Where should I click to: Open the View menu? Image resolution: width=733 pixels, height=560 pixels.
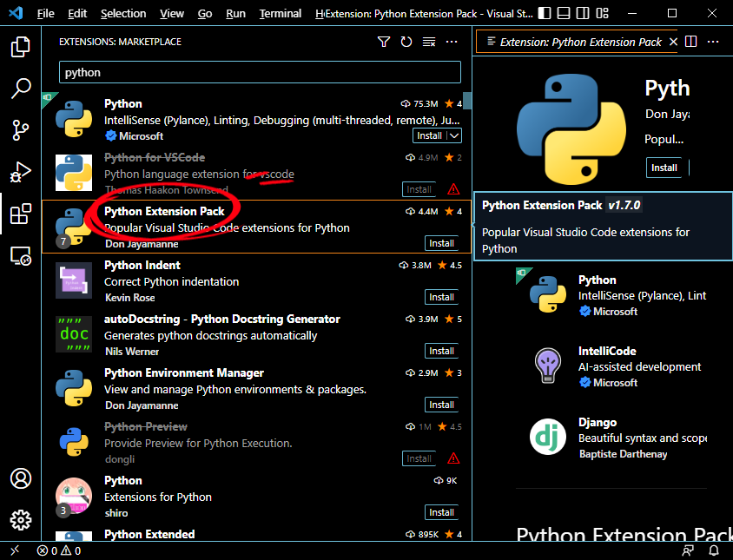tap(172, 14)
